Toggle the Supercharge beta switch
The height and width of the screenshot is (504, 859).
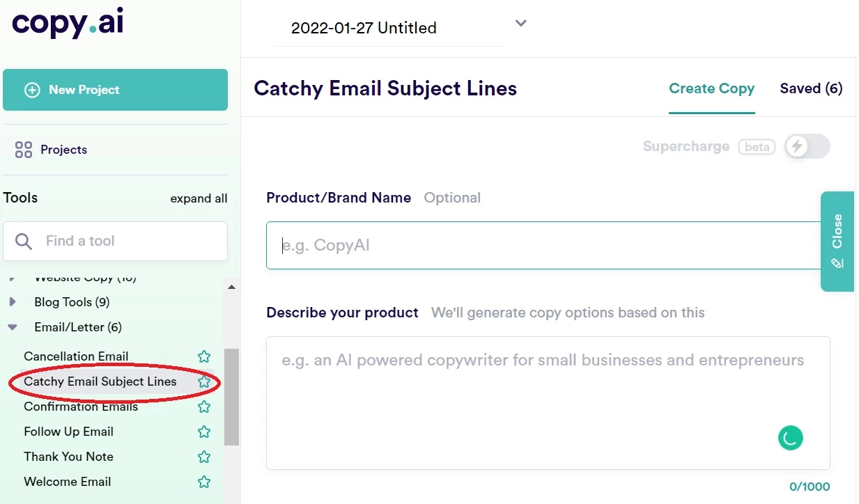click(x=807, y=146)
